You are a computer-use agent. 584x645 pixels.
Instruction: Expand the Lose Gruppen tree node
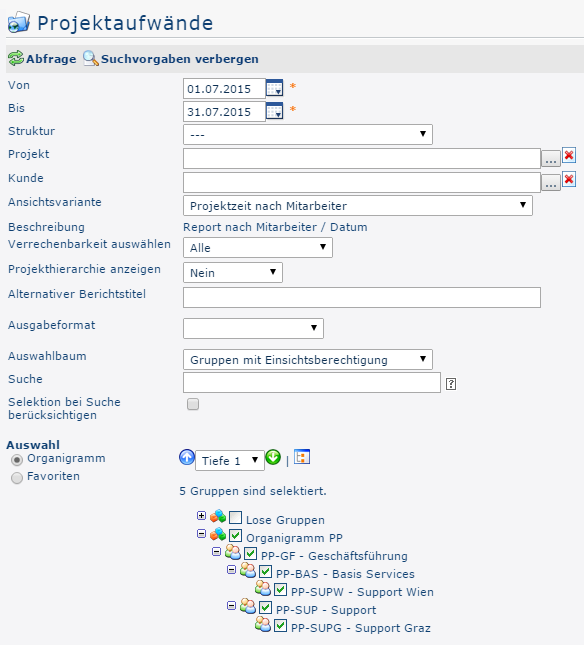201,516
